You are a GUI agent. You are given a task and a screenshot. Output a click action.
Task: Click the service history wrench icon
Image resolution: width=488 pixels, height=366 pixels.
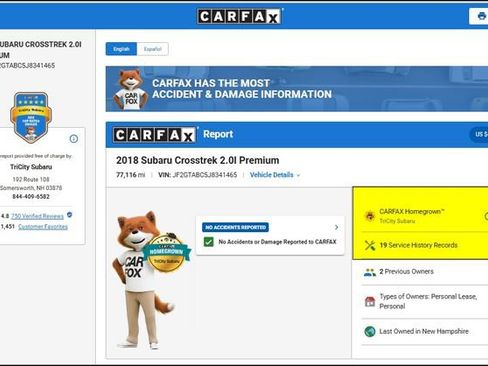370,245
